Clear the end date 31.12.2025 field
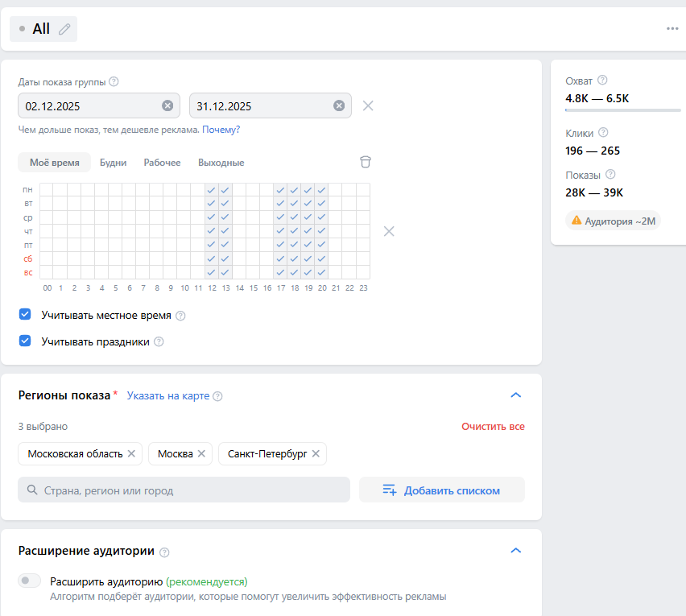The image size is (686, 616). 339,105
